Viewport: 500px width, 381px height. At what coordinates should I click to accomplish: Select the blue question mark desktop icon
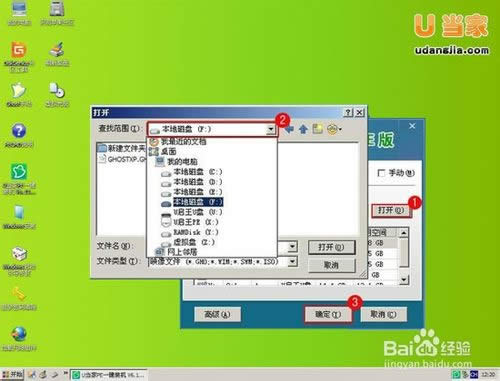(x=19, y=135)
